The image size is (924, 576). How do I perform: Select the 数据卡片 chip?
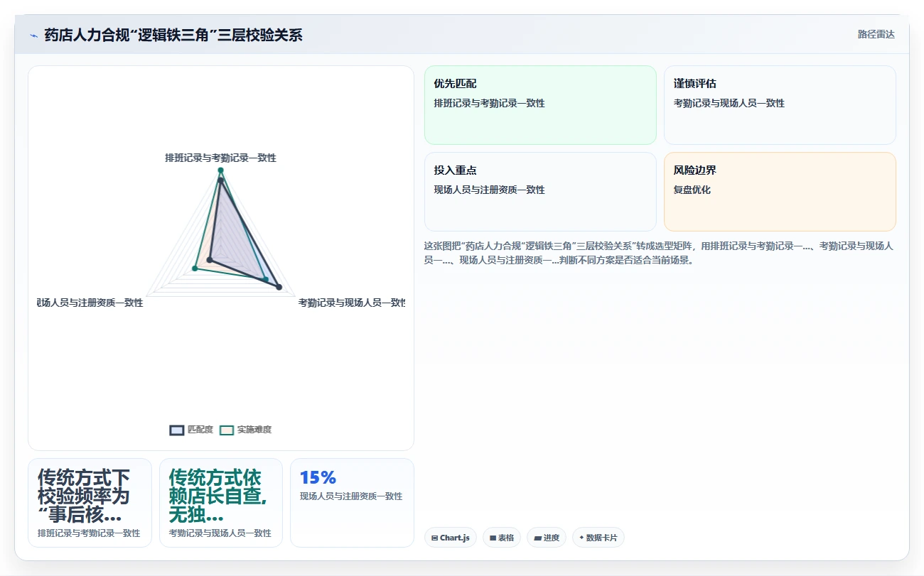(598, 538)
